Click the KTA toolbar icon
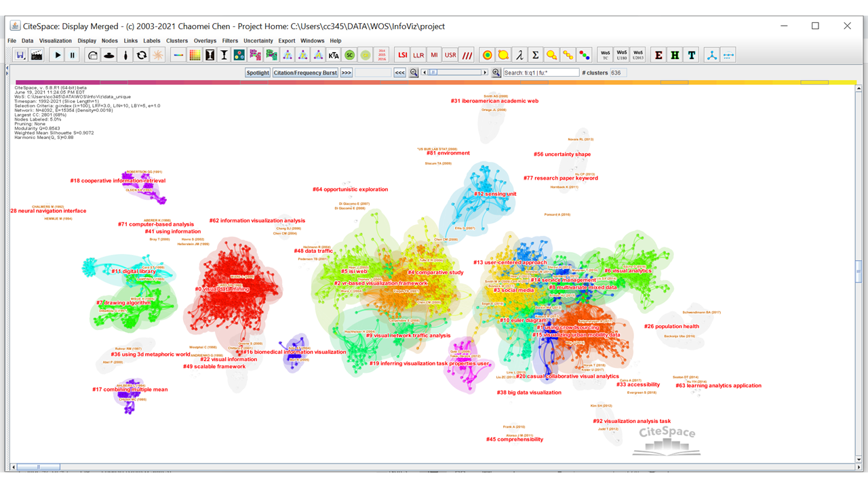Image resolution: width=868 pixels, height=488 pixels. point(333,55)
